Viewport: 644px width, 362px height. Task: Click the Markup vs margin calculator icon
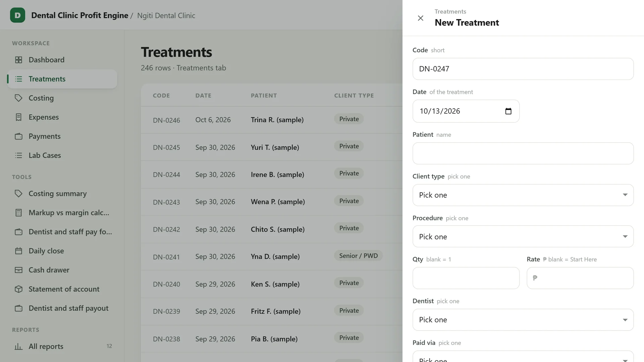pos(19,213)
